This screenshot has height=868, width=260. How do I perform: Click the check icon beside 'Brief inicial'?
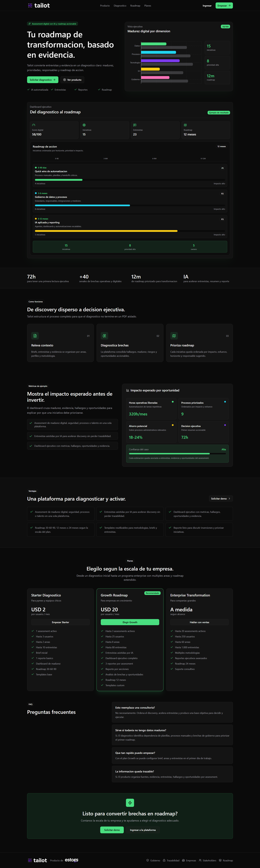point(33,653)
